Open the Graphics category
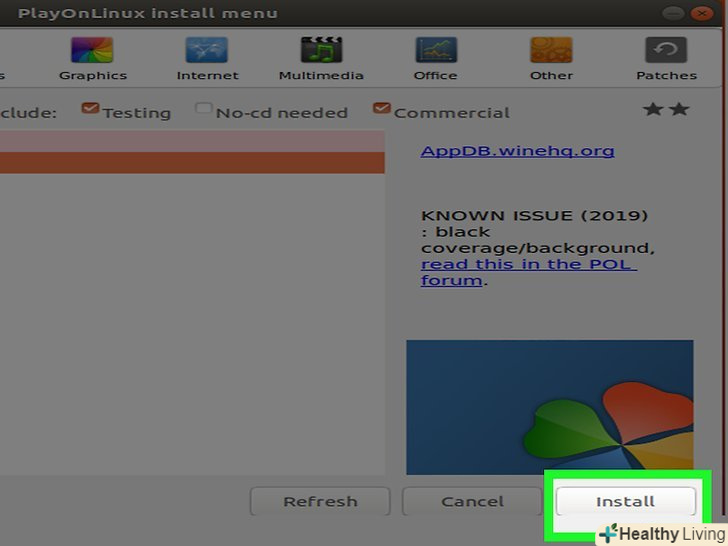The width and height of the screenshot is (728, 546). pos(92,59)
